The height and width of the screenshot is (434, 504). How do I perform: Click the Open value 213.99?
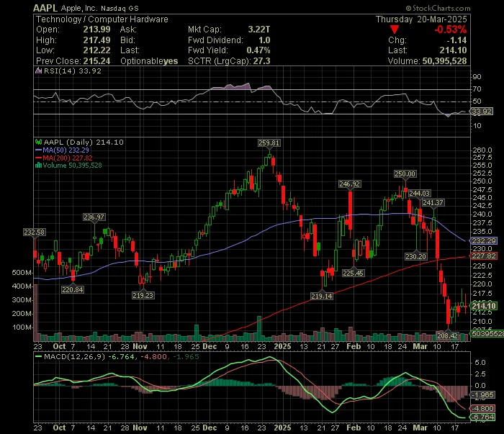[x=96, y=30]
